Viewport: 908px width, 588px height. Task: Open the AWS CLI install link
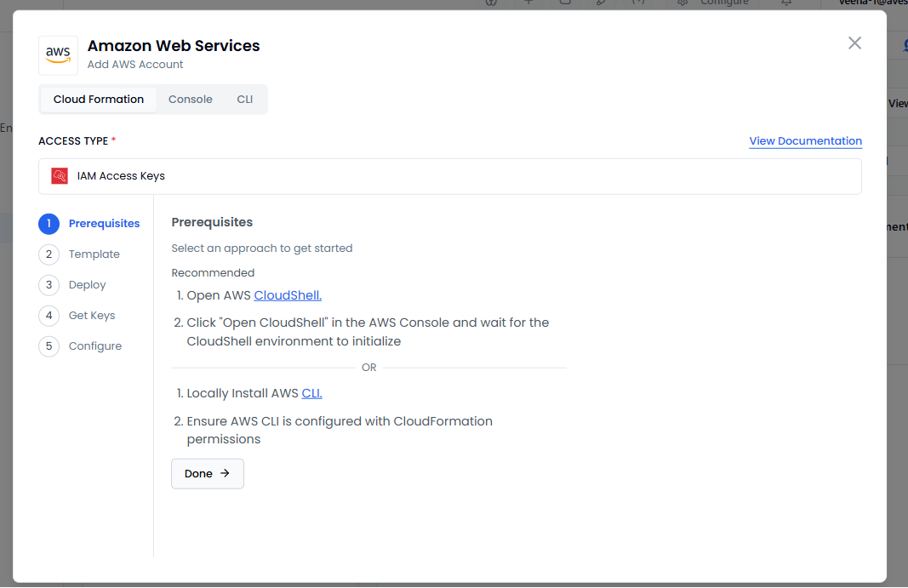click(311, 393)
